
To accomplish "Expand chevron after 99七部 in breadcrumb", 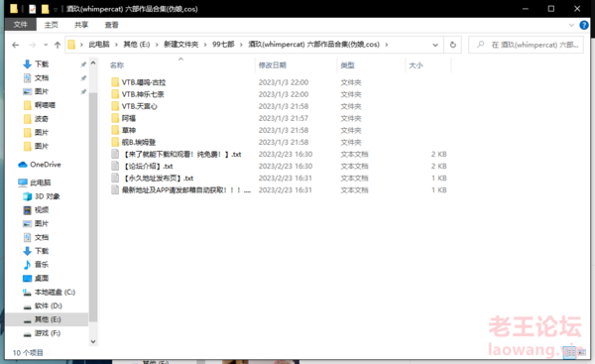I will 241,45.
